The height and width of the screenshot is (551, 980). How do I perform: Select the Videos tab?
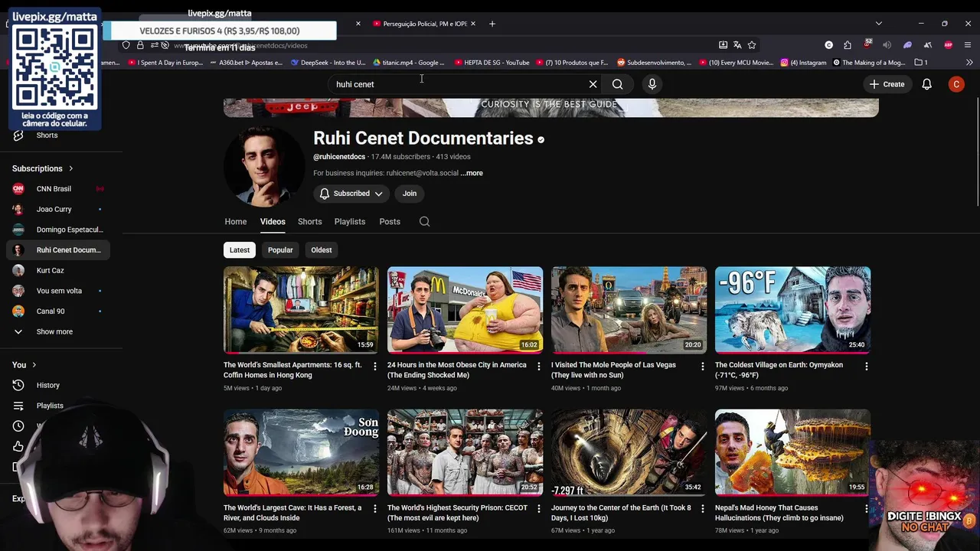tap(273, 222)
